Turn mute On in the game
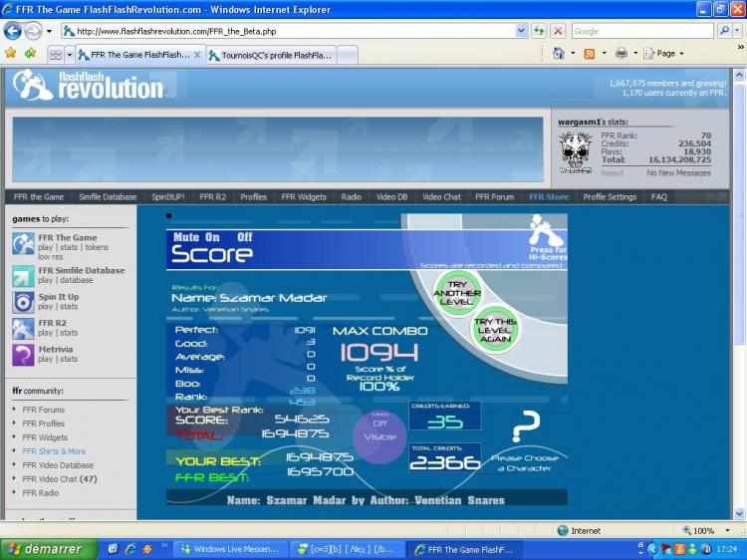This screenshot has height=560, width=747. coord(212,237)
